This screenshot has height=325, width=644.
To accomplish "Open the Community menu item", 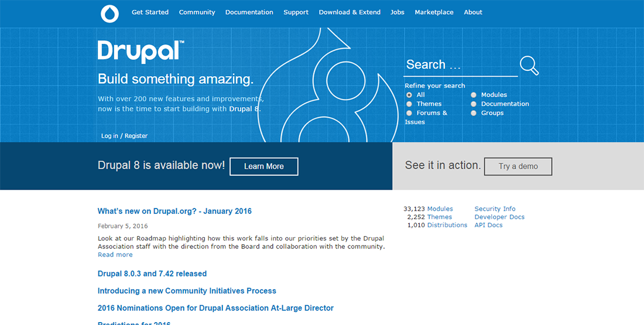I will [197, 12].
